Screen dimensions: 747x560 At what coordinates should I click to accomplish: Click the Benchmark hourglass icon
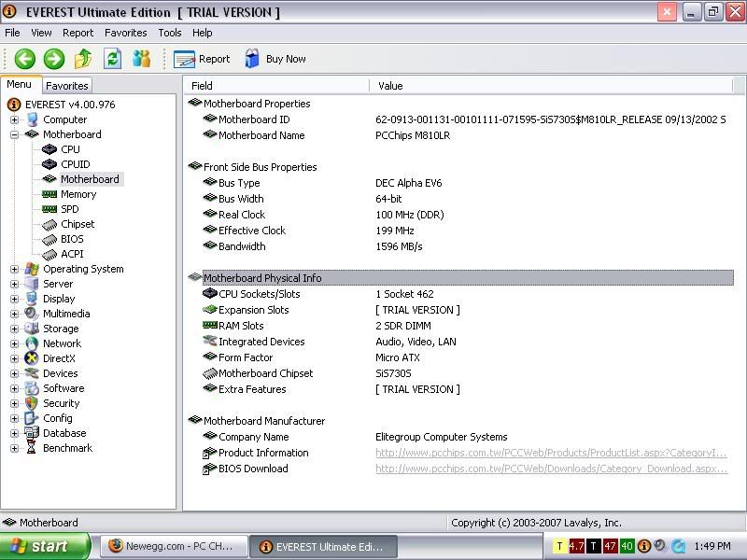pyautogui.click(x=32, y=448)
